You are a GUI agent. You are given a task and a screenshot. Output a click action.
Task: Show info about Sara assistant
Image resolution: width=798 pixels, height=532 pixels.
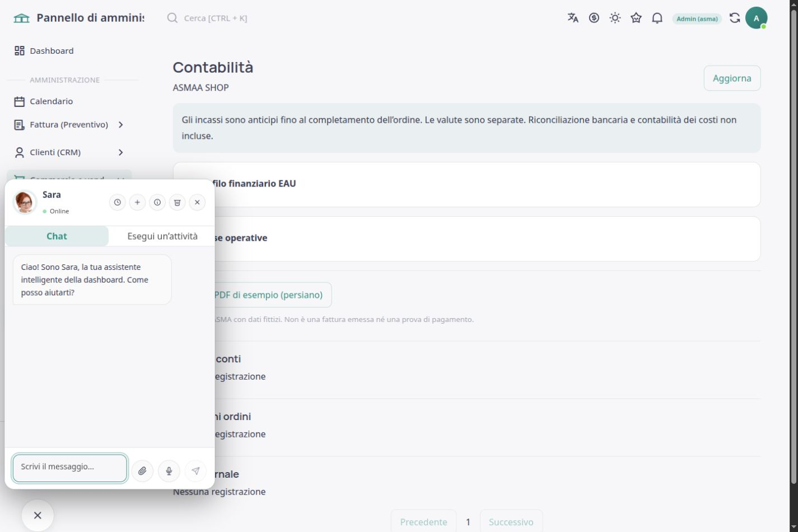157,202
